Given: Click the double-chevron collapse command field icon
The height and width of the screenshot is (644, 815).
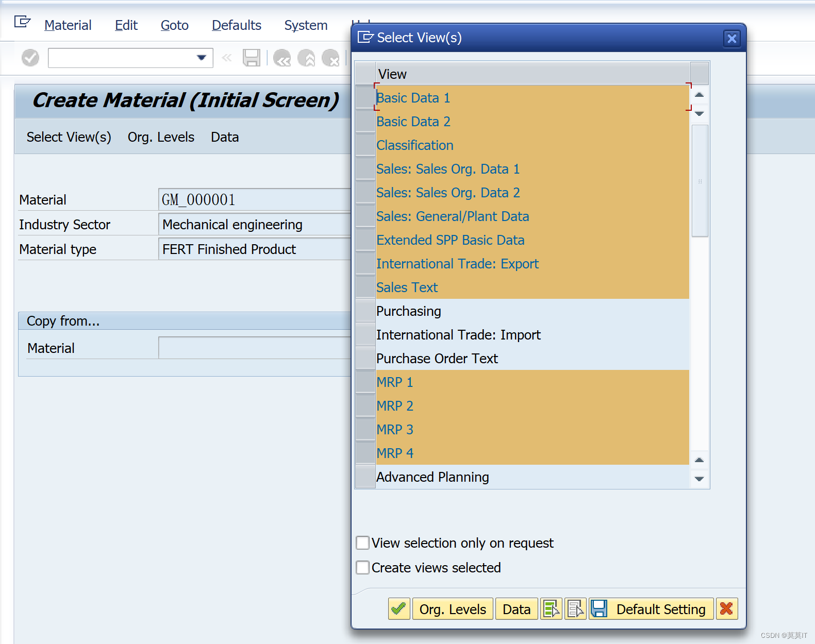Looking at the screenshot, I should coord(227,58).
